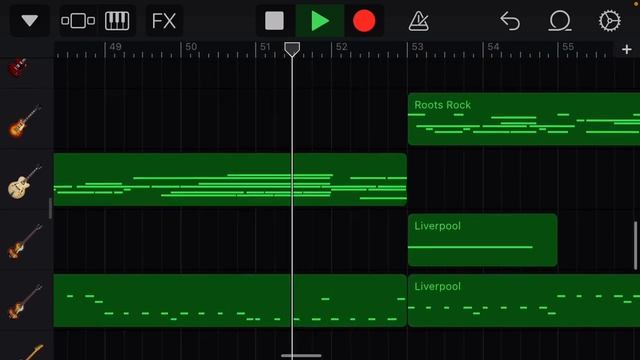Start playback with the green play button

pyautogui.click(x=320, y=20)
